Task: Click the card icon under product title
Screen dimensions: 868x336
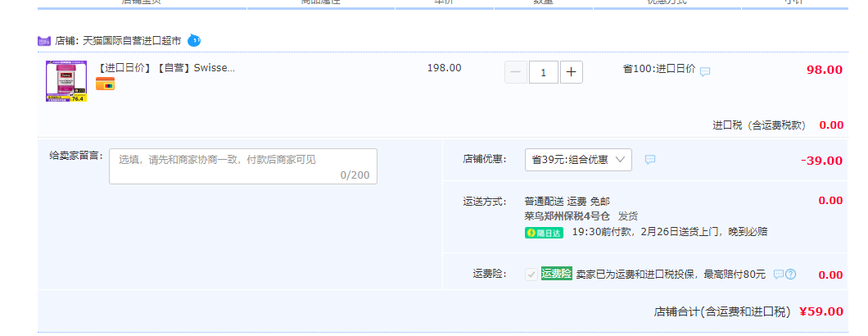Action: tap(105, 84)
